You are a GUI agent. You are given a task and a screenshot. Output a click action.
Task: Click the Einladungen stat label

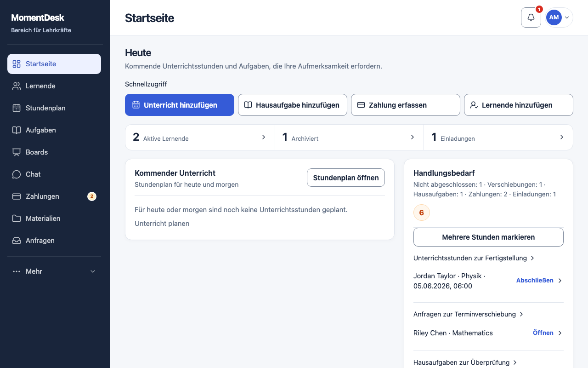click(458, 138)
